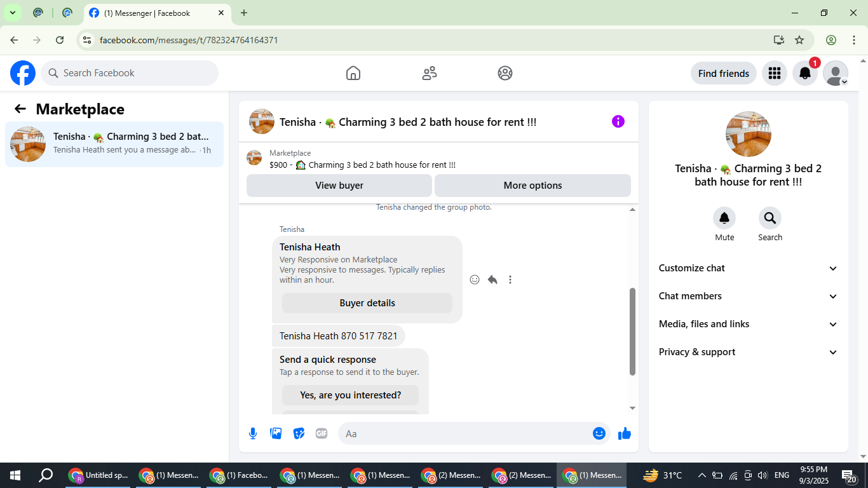
Task: Focus the Search Facebook field
Action: pyautogui.click(x=130, y=73)
